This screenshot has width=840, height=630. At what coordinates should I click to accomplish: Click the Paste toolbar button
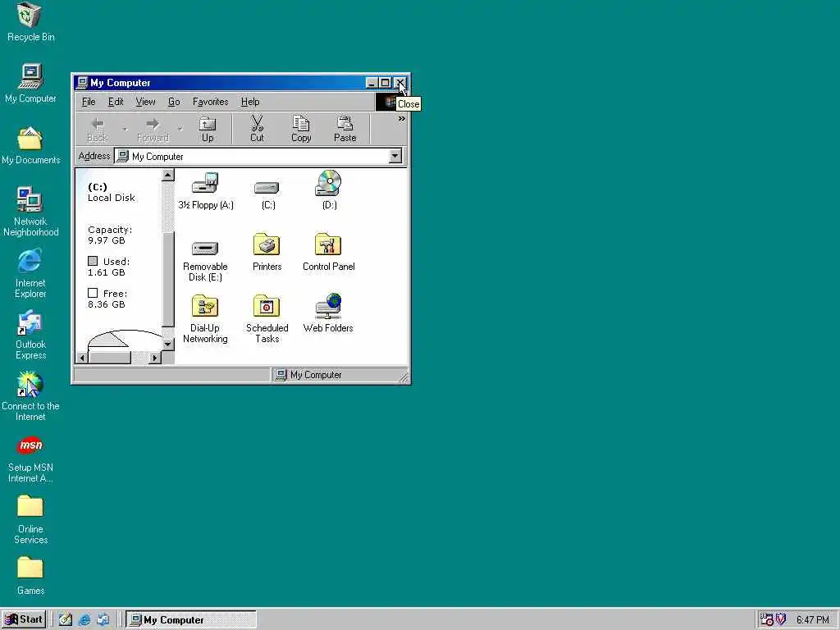(345, 130)
